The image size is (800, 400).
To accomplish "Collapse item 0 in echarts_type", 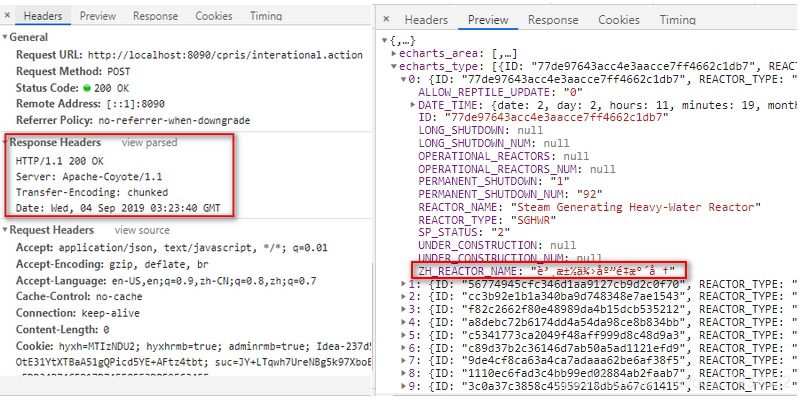I will [x=404, y=79].
